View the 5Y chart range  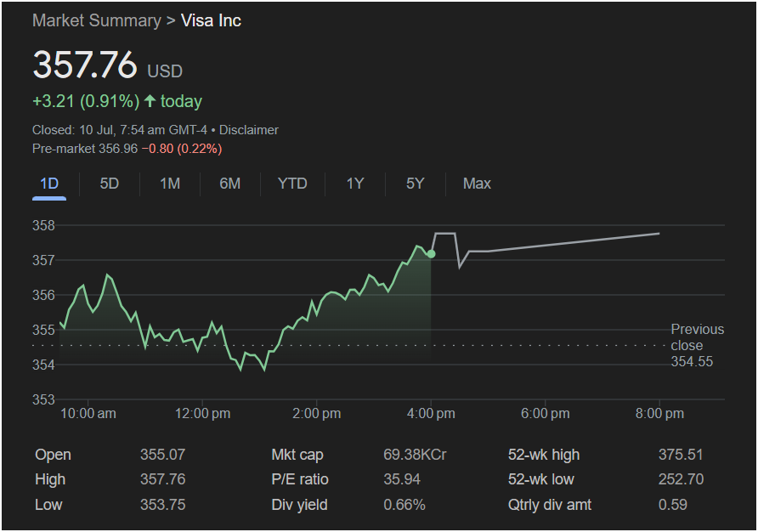coord(415,184)
